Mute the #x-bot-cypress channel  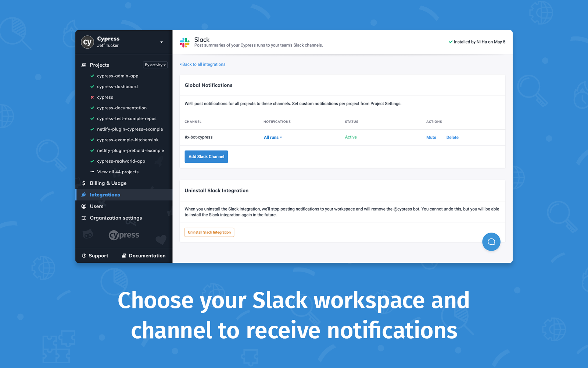coord(431,138)
